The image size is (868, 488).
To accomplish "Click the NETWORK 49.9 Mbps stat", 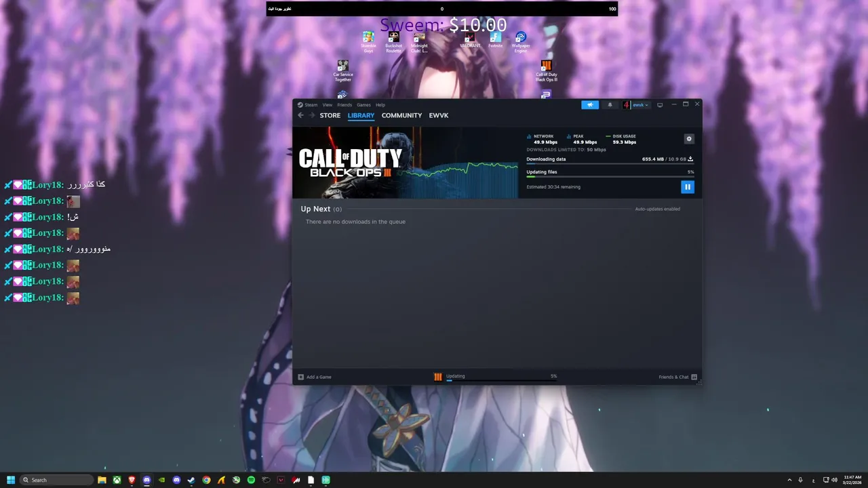I will point(542,139).
